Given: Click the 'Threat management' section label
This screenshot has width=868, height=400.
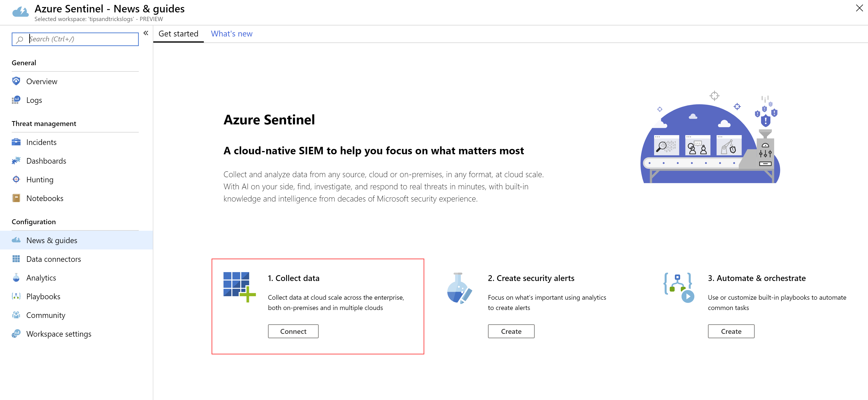Looking at the screenshot, I should (x=44, y=124).
